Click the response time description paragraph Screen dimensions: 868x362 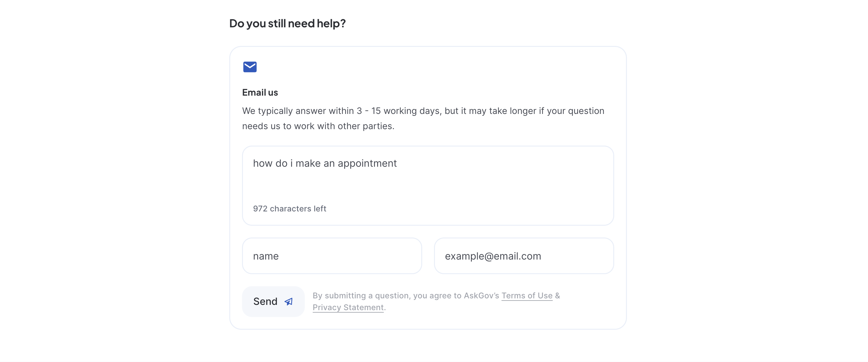click(x=423, y=118)
